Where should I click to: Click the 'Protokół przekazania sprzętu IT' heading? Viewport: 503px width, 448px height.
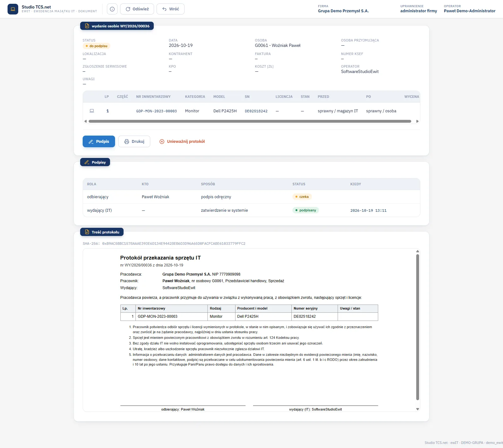pyautogui.click(x=160, y=258)
